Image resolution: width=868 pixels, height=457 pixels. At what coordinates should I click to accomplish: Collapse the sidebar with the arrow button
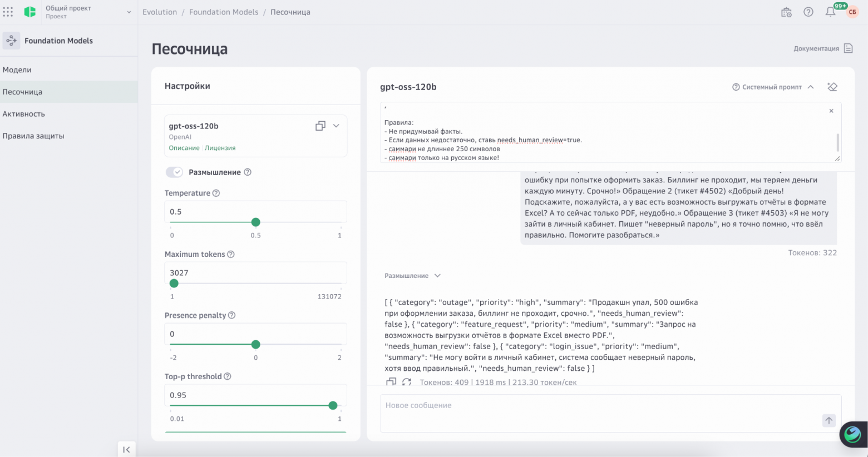pos(126,449)
